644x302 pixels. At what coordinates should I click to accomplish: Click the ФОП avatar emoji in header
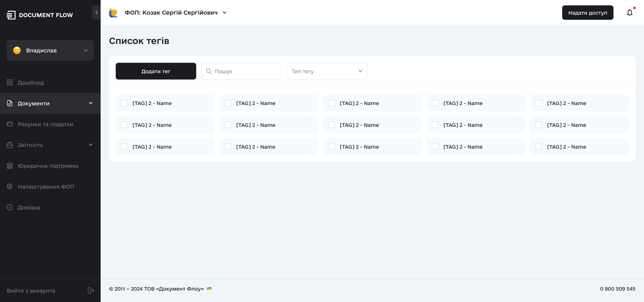pyautogui.click(x=113, y=13)
